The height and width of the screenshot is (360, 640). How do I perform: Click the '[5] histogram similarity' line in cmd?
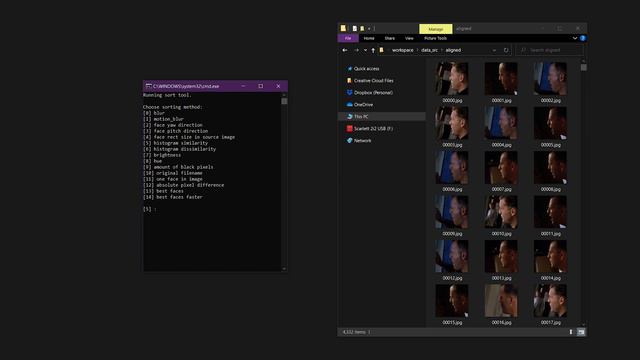tap(176, 143)
